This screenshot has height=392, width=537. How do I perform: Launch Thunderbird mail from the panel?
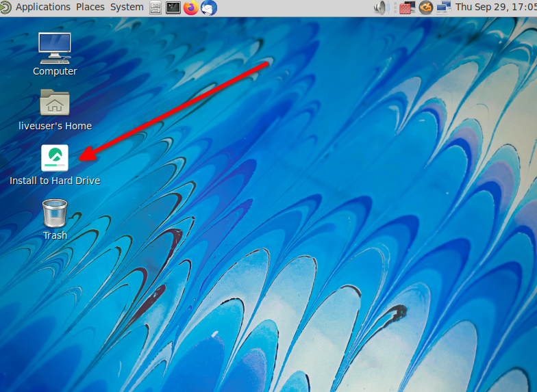click(x=208, y=8)
